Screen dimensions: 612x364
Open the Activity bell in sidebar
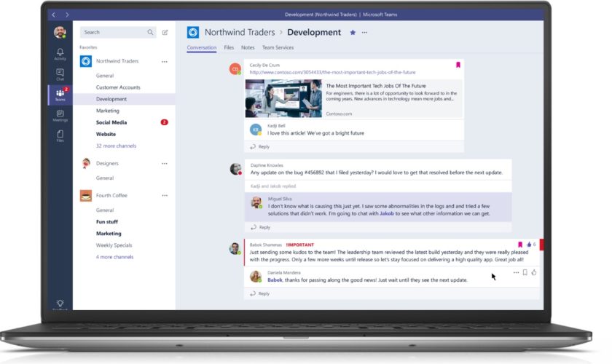[x=60, y=54]
